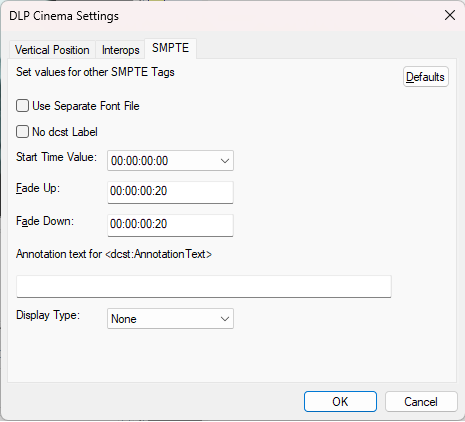The image size is (465, 422).
Task: Open the Interops tab
Action: point(120,50)
